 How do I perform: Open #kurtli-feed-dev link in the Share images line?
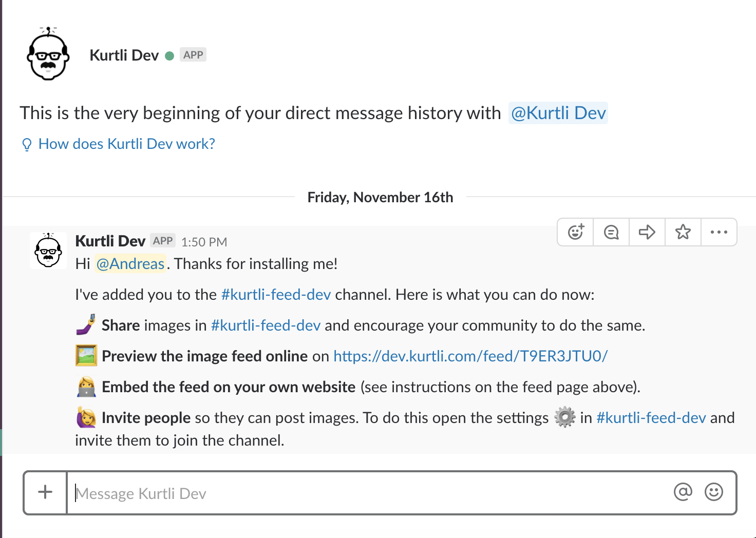(x=266, y=325)
